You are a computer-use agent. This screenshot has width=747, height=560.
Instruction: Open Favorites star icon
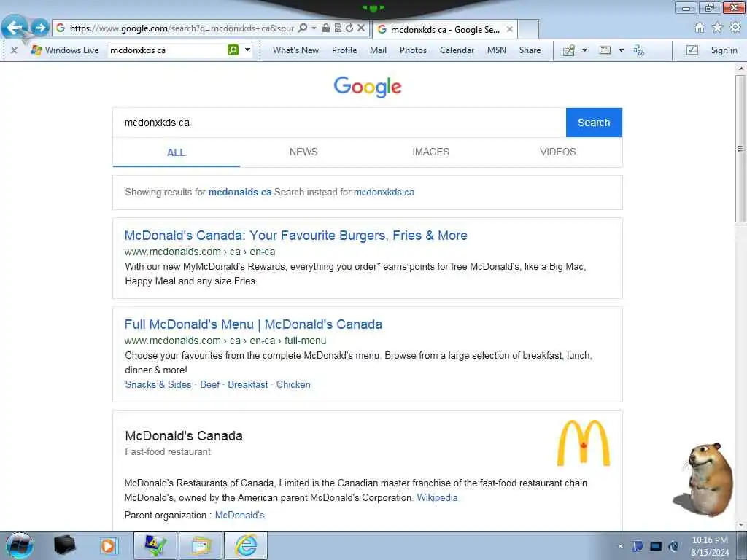pyautogui.click(x=717, y=28)
